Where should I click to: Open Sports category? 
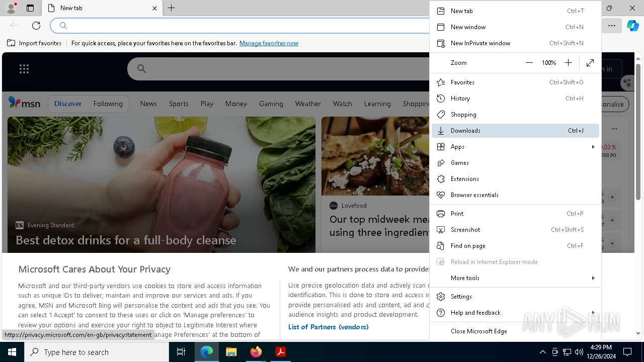pyautogui.click(x=179, y=104)
